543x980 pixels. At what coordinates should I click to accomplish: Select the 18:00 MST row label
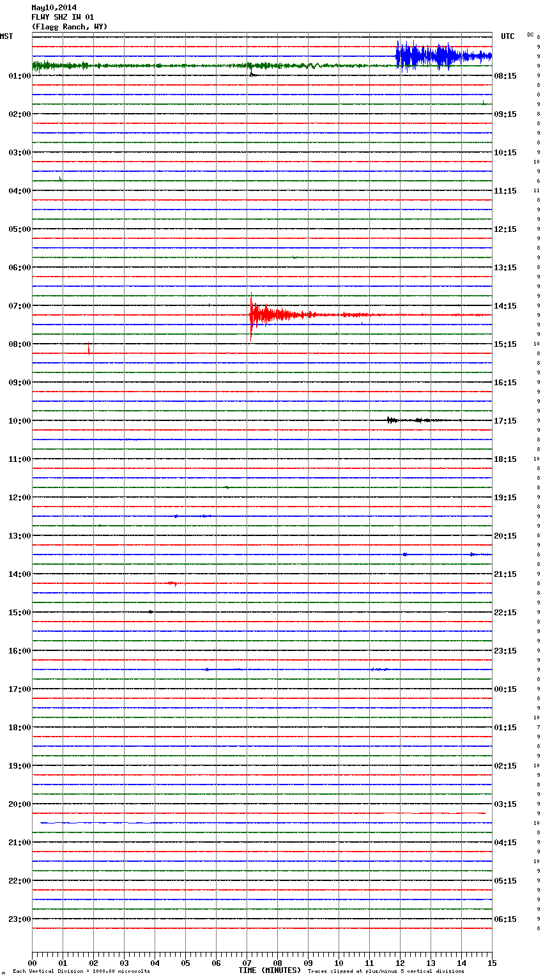tap(19, 728)
